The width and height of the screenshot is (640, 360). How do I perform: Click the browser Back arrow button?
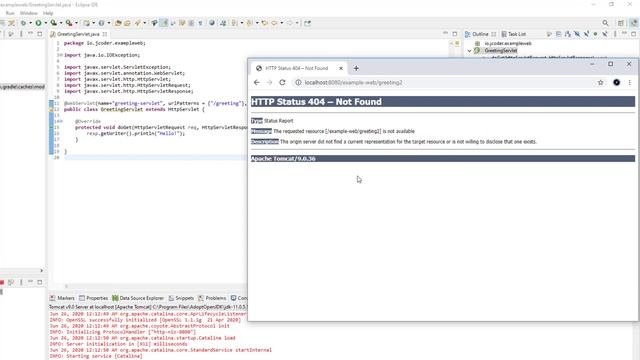point(256,82)
